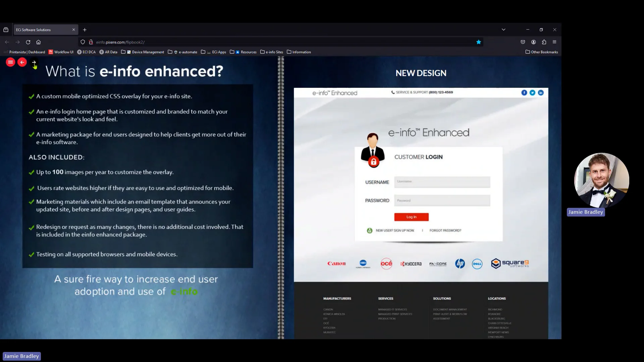
Task: Open the Other Bookmarks folder
Action: click(541, 52)
